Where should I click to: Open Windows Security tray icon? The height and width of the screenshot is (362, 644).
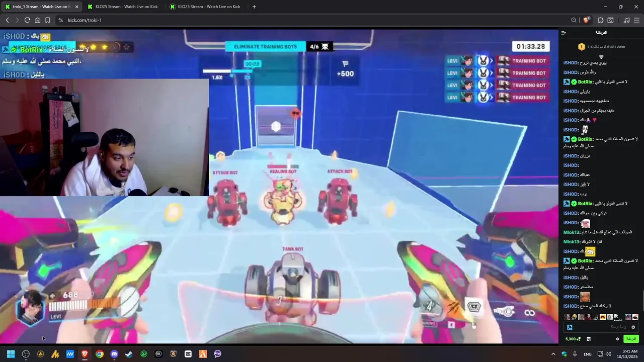tap(564, 354)
